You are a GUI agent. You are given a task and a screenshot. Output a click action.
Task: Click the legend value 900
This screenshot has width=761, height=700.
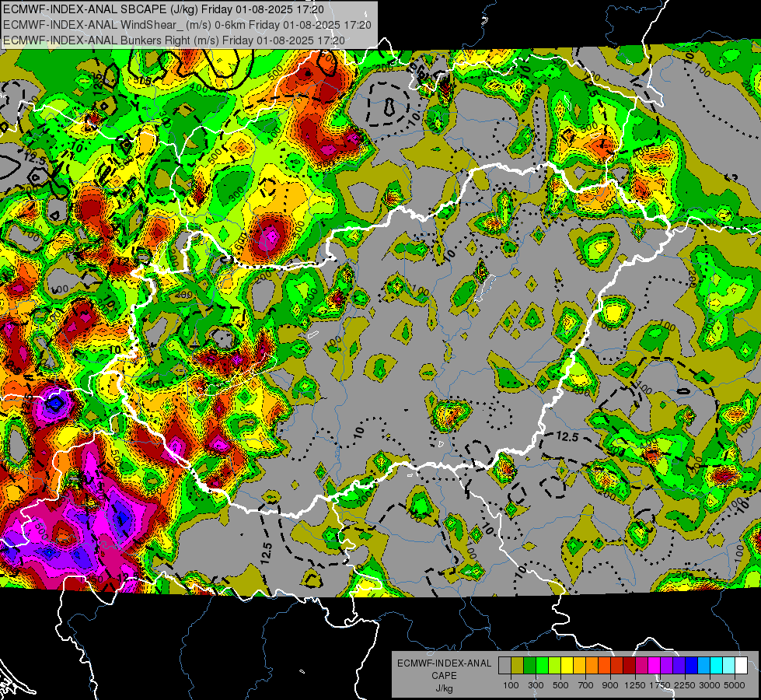[x=610, y=685]
